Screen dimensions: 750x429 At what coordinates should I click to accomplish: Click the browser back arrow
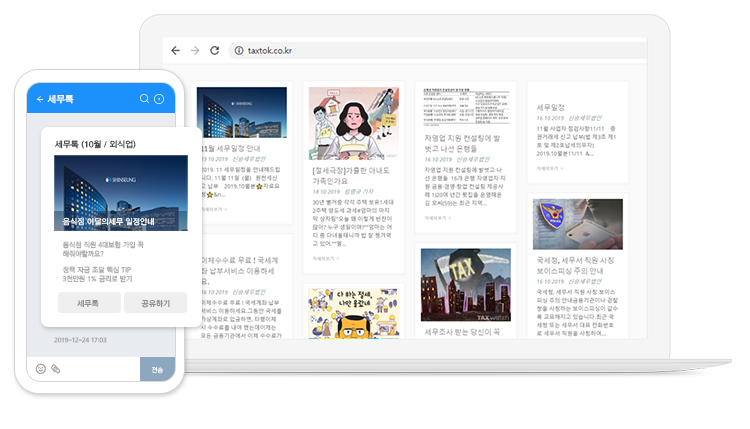click(176, 50)
